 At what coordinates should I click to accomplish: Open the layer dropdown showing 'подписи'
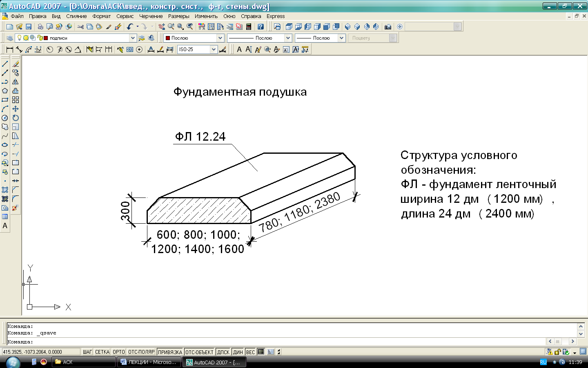132,38
